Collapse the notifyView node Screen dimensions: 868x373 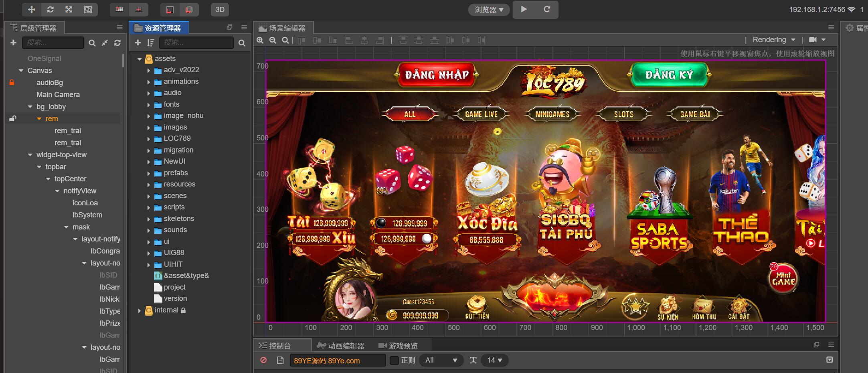coord(57,191)
